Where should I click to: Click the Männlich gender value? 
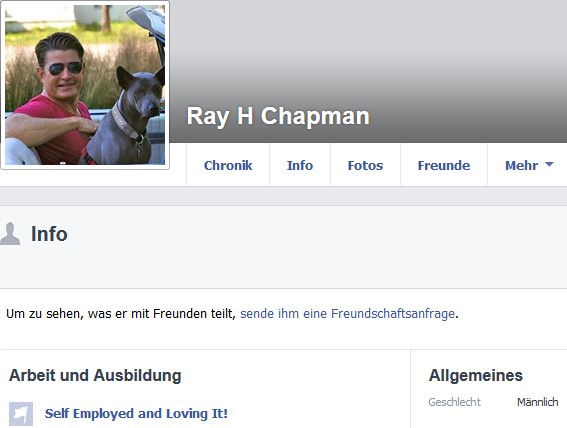pos(538,402)
